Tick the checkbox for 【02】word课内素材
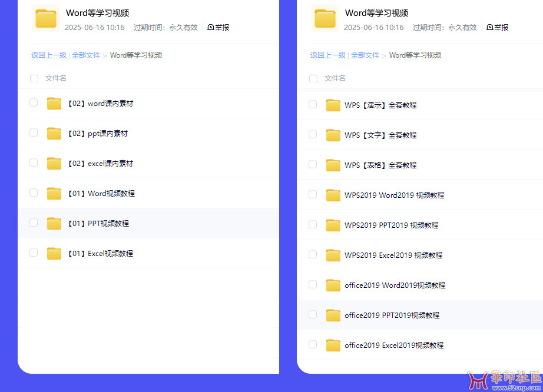 [x=34, y=102]
